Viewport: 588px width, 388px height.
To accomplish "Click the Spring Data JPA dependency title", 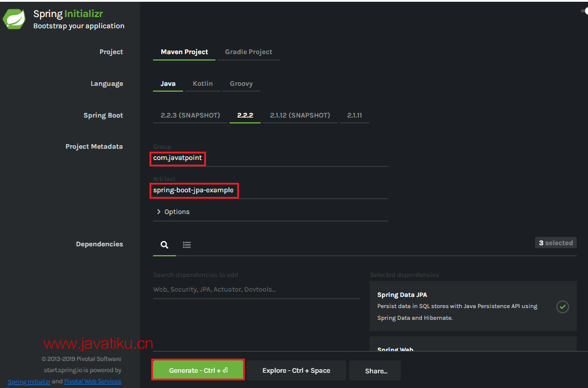I will pos(402,295).
